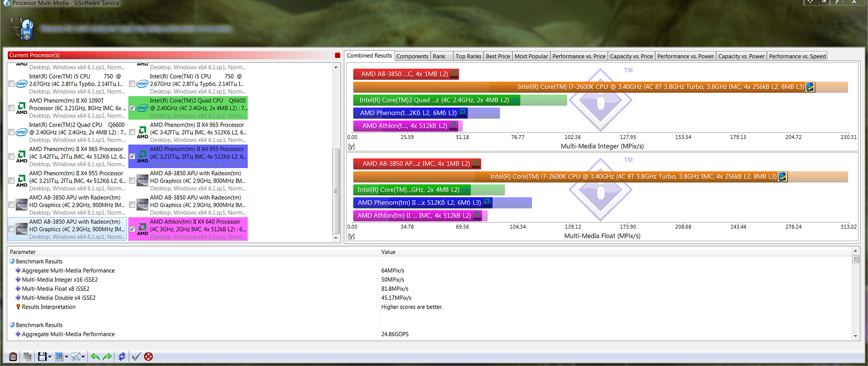Select the Capacity vs. Power tab
This screenshot has height=366, width=868.
pyautogui.click(x=741, y=56)
